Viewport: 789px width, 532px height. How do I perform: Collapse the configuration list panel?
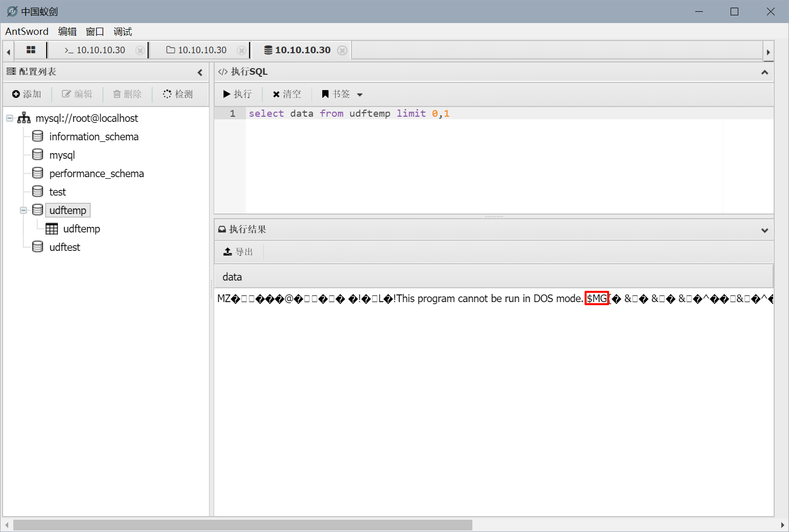pos(200,72)
